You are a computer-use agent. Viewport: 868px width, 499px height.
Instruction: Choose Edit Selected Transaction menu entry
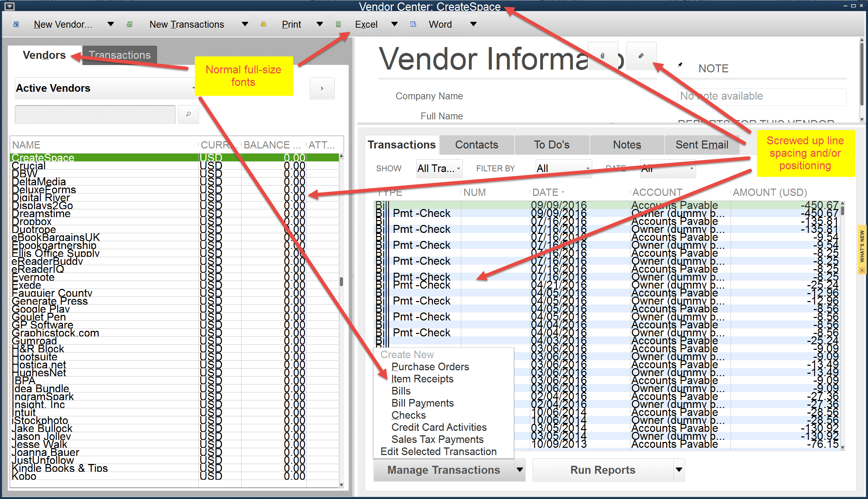(x=438, y=452)
